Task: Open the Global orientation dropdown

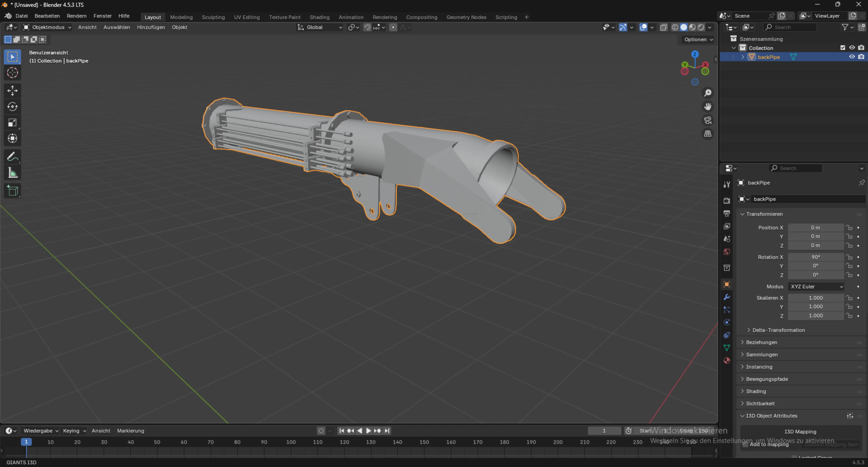Action: 320,27
